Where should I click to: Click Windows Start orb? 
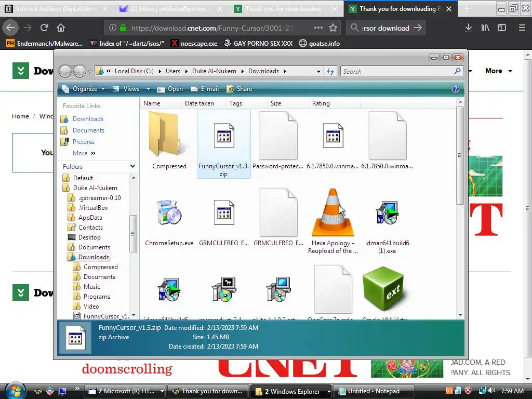tap(15, 391)
